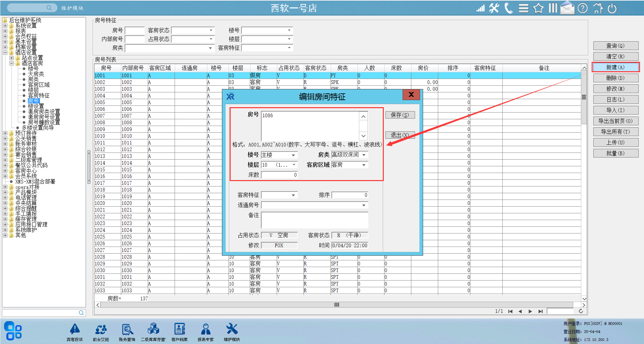
Task: Open the help question mark icon
Action: (x=583, y=8)
